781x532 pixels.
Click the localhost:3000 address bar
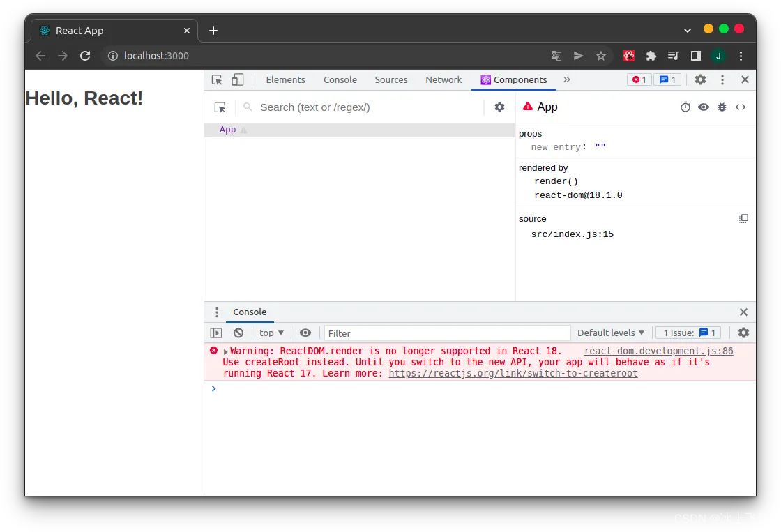156,56
